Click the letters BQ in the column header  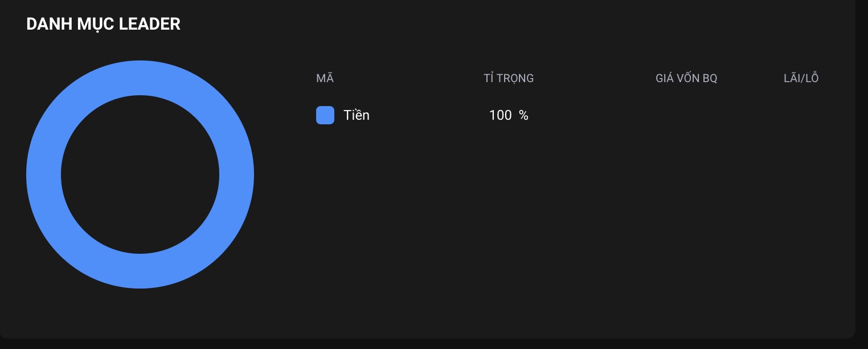click(709, 79)
